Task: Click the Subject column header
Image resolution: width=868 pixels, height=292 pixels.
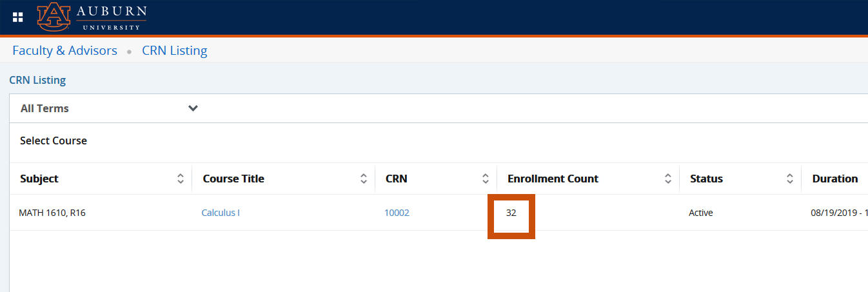Action: pos(39,179)
